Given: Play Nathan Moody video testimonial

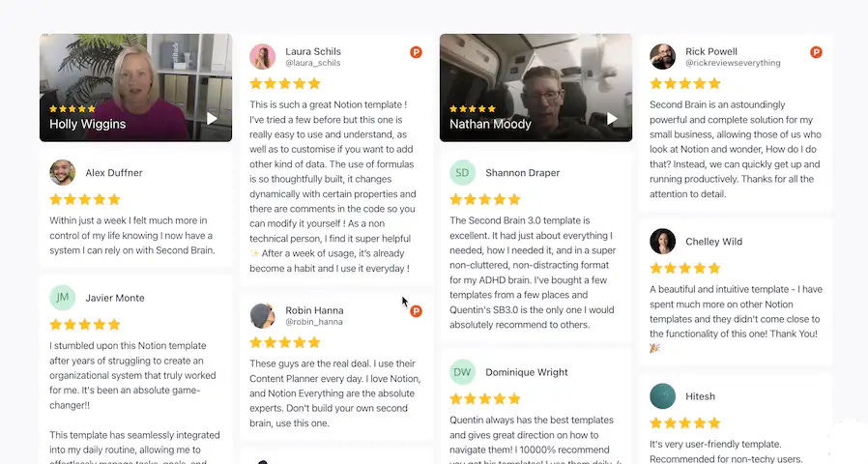Looking at the screenshot, I should point(612,119).
